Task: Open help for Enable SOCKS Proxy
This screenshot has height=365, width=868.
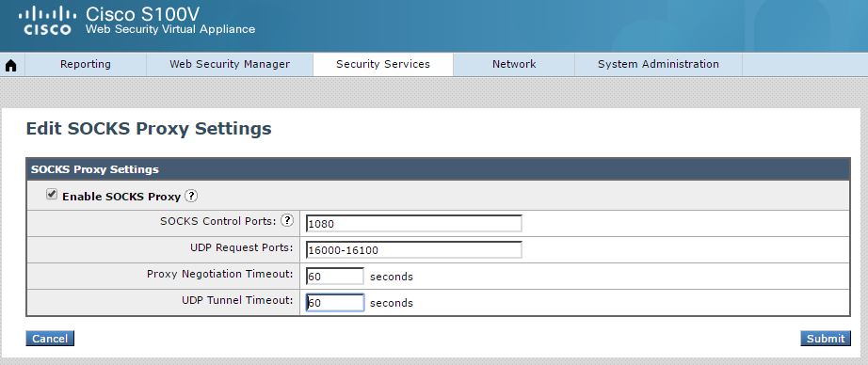Action: pos(191,196)
